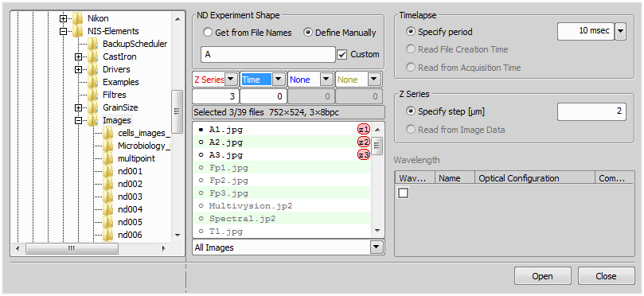Open the Z Series dimension dropdown

(231, 80)
